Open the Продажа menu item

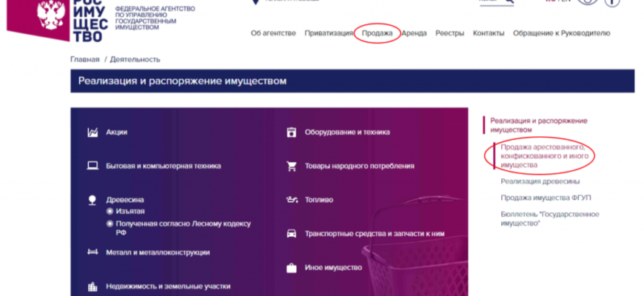(x=377, y=33)
